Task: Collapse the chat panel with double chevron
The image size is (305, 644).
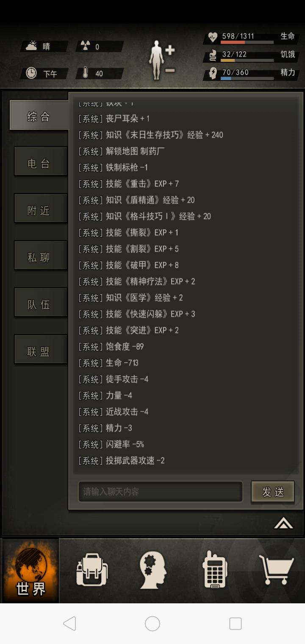Action: [283, 524]
